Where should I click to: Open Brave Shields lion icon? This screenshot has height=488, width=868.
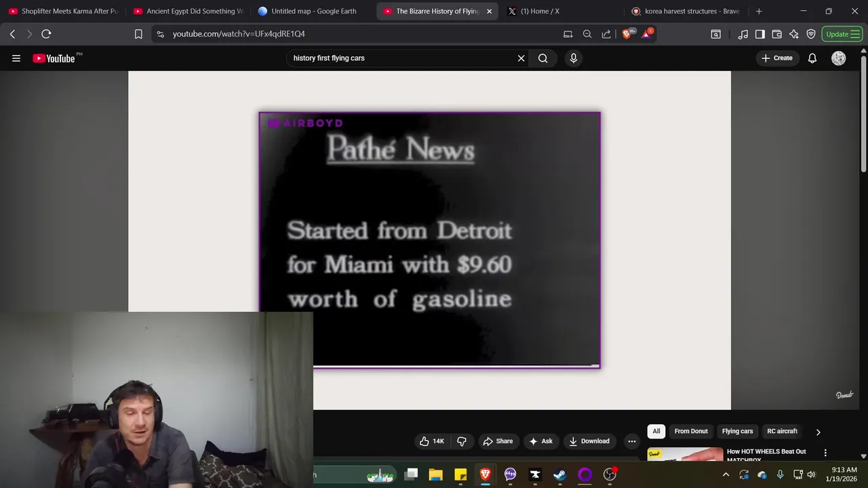click(x=627, y=33)
